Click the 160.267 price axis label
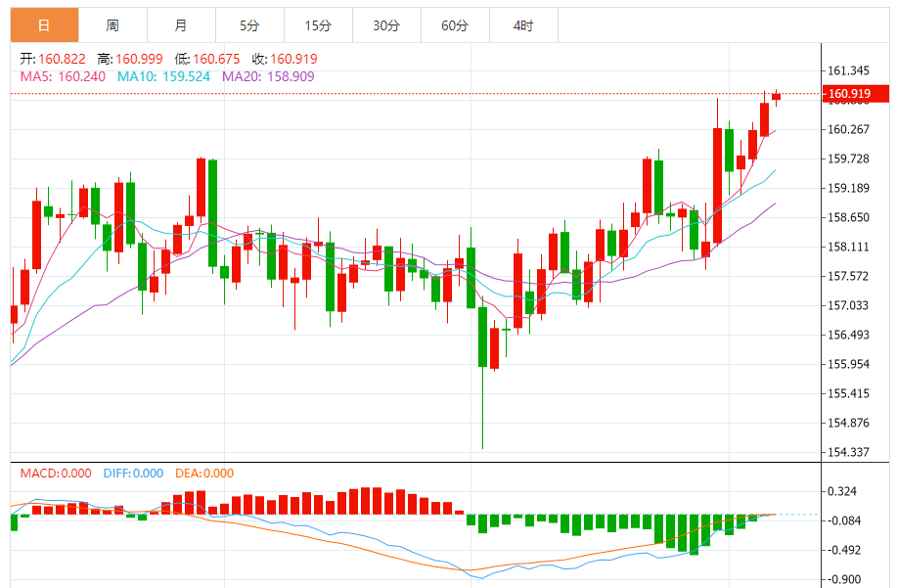Image resolution: width=897 pixels, height=588 pixels. [x=848, y=129]
